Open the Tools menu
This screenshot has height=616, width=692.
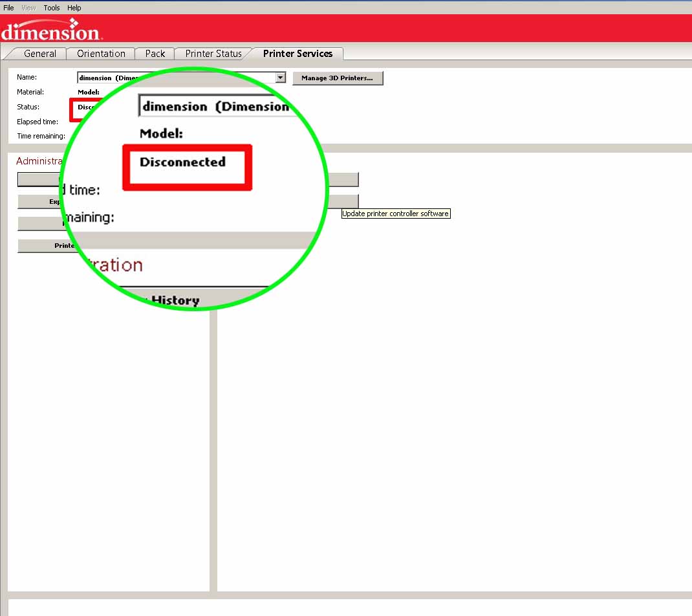click(51, 8)
